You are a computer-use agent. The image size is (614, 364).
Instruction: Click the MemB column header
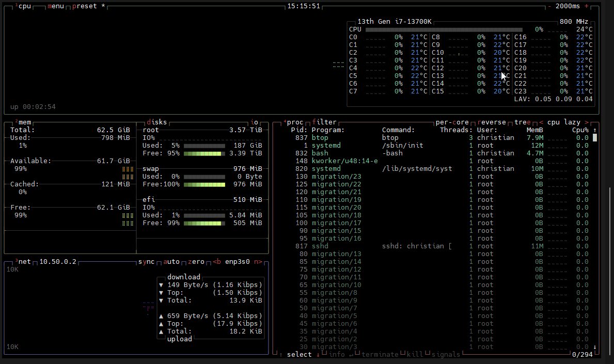(x=535, y=130)
